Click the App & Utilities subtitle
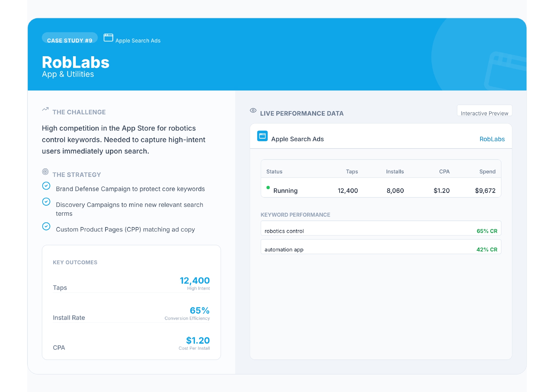 click(68, 74)
